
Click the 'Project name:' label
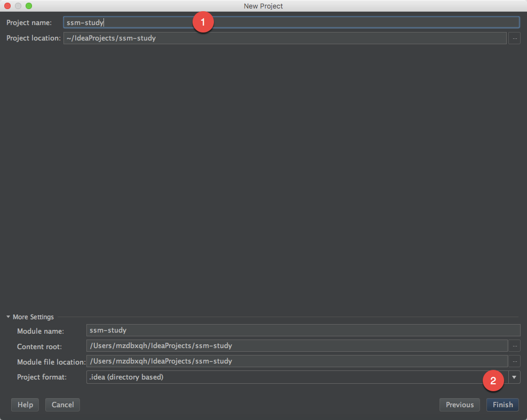click(29, 22)
